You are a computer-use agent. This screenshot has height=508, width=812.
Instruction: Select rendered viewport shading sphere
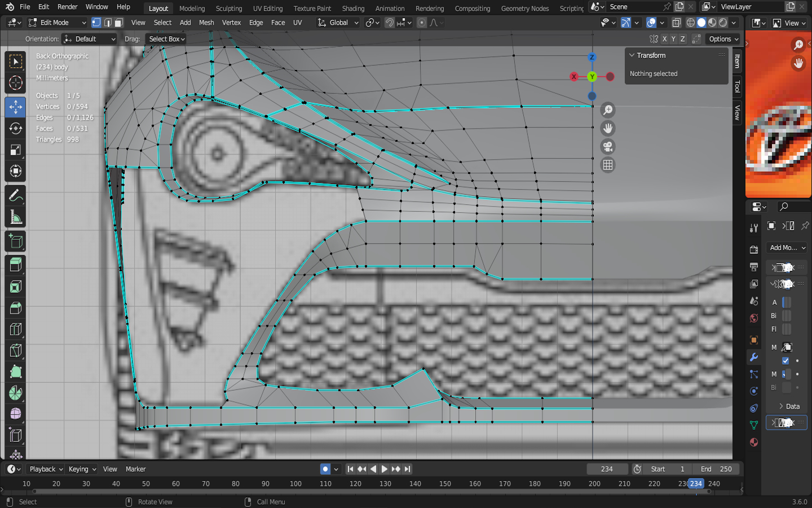pyautogui.click(x=723, y=23)
